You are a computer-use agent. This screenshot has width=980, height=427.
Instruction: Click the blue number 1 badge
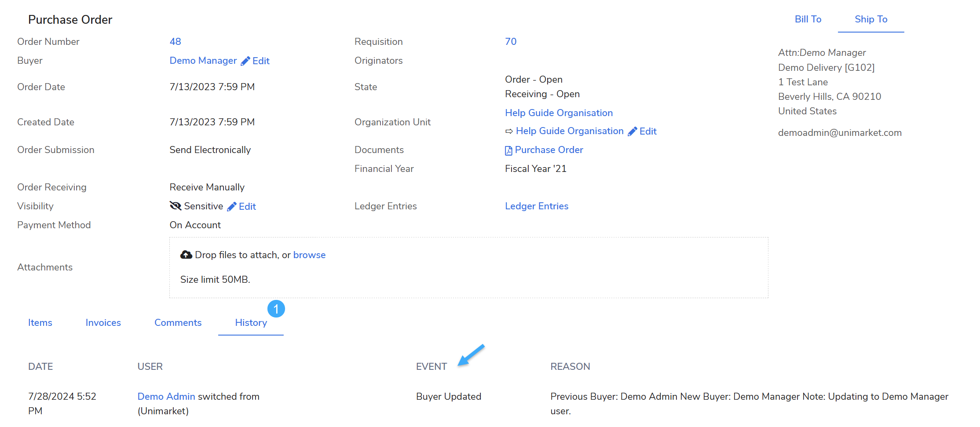click(276, 309)
